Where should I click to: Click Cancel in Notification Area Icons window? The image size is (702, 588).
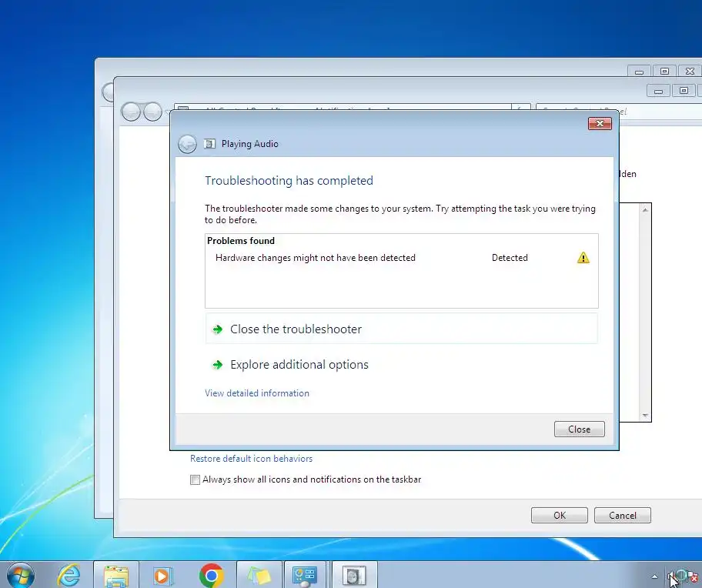[x=622, y=515]
